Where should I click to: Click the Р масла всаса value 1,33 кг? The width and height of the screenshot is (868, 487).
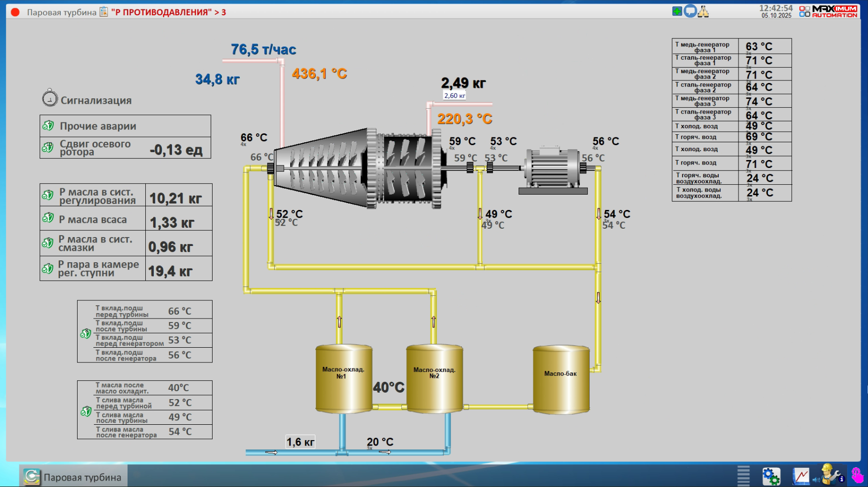(172, 223)
